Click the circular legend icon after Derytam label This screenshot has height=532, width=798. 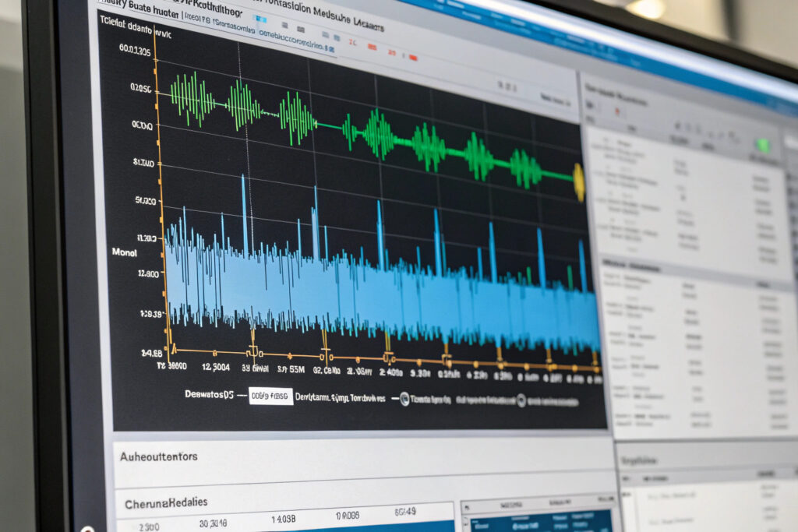pos(404,399)
